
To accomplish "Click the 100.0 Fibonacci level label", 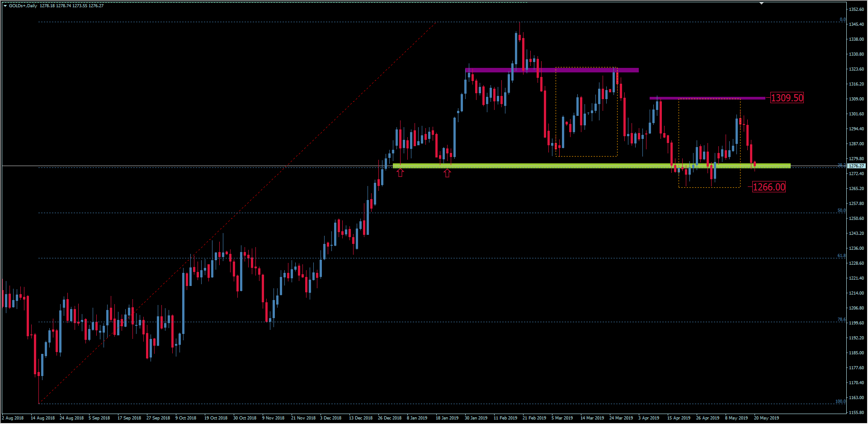I will (x=840, y=401).
